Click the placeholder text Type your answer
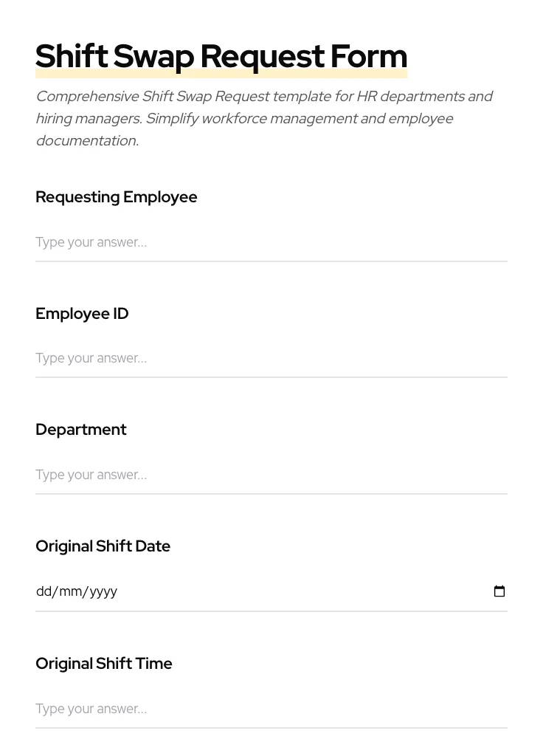The width and height of the screenshot is (543, 756). pyautogui.click(x=91, y=242)
